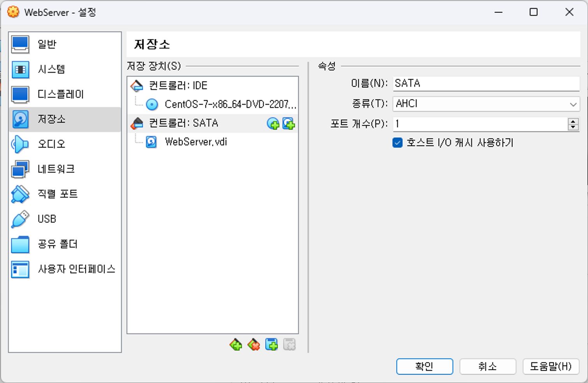Click the 도움말(H) button
Image resolution: width=588 pixels, height=383 pixels.
pyautogui.click(x=551, y=367)
